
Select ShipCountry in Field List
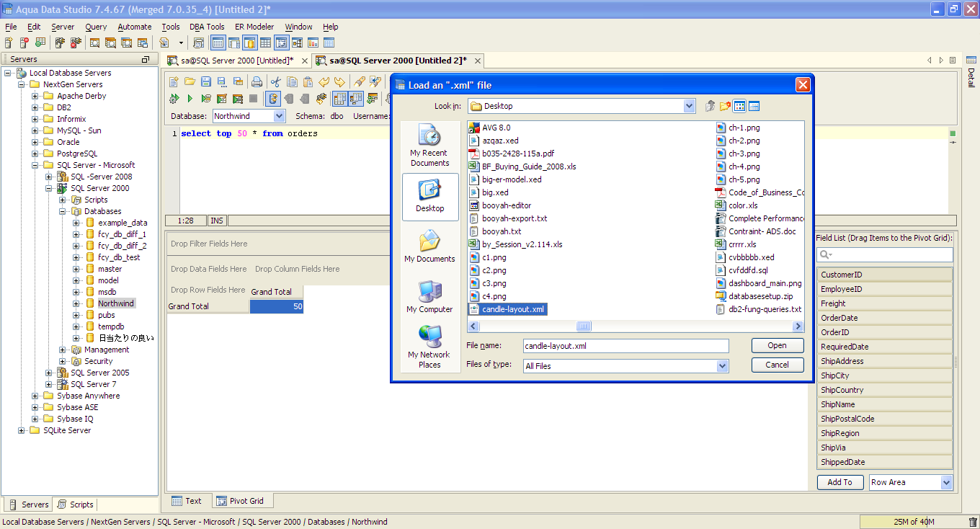[x=884, y=390]
